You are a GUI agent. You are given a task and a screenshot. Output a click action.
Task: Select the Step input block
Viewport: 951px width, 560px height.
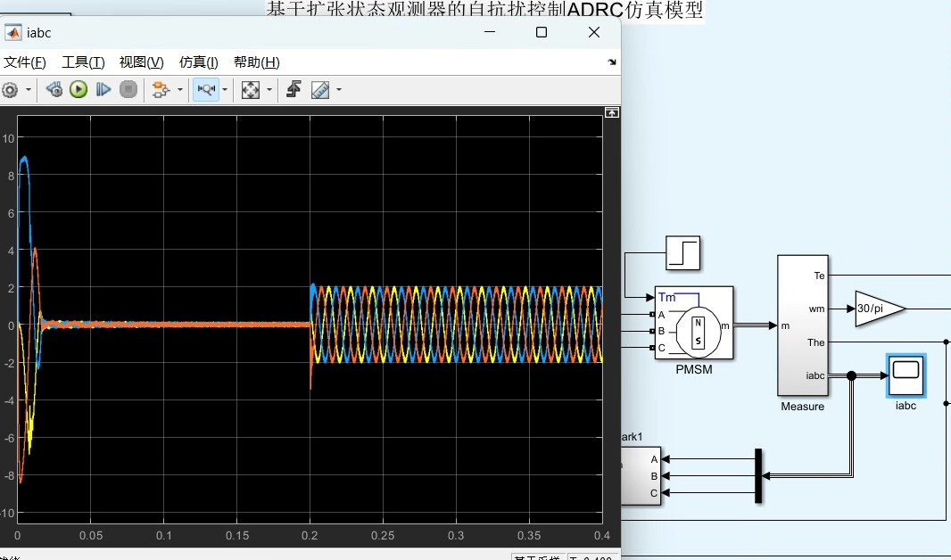pos(683,252)
